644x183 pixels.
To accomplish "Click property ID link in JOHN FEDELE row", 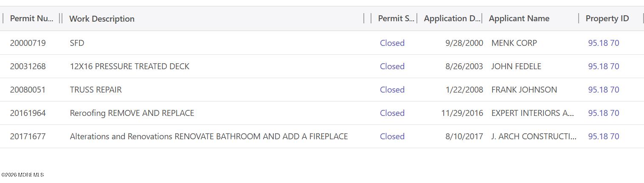I will (603, 66).
